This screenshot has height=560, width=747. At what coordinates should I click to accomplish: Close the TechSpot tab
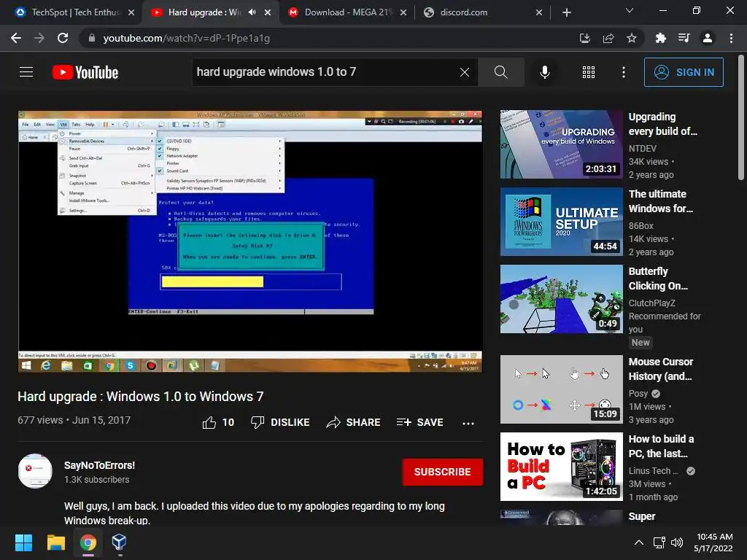131,12
